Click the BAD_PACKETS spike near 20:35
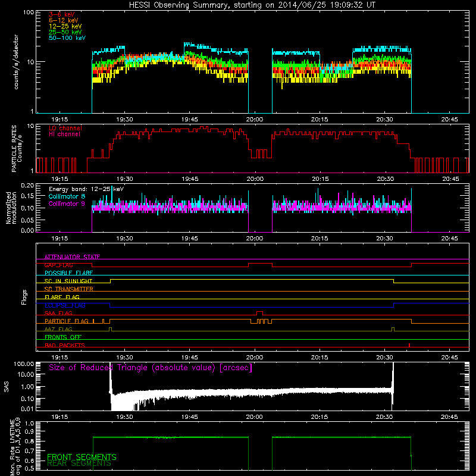 click(409, 345)
